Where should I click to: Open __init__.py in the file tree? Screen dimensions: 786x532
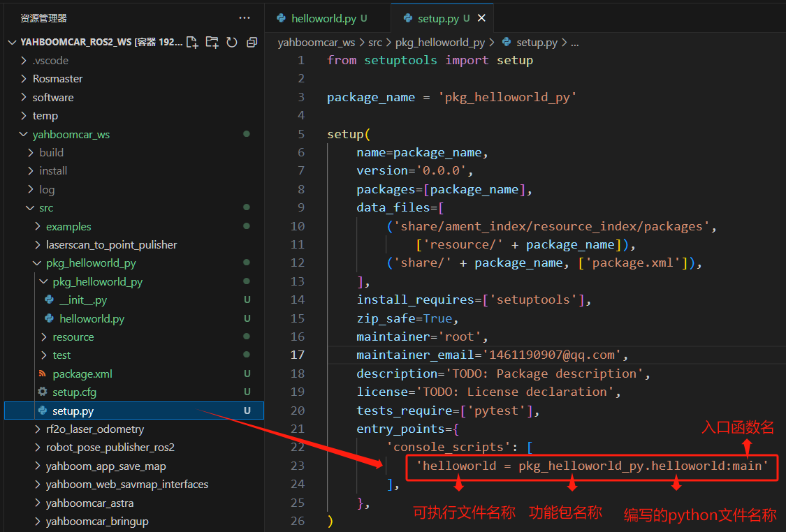point(83,300)
